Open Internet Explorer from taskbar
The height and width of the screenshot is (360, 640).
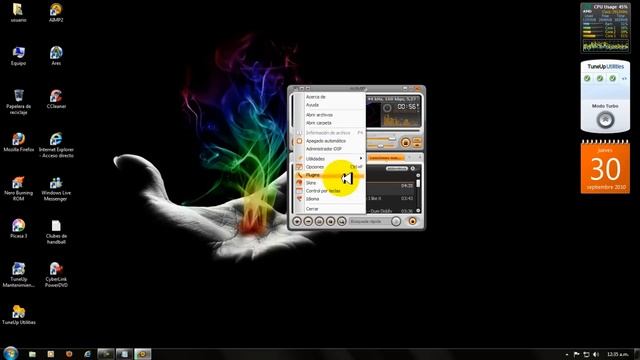coord(87,354)
